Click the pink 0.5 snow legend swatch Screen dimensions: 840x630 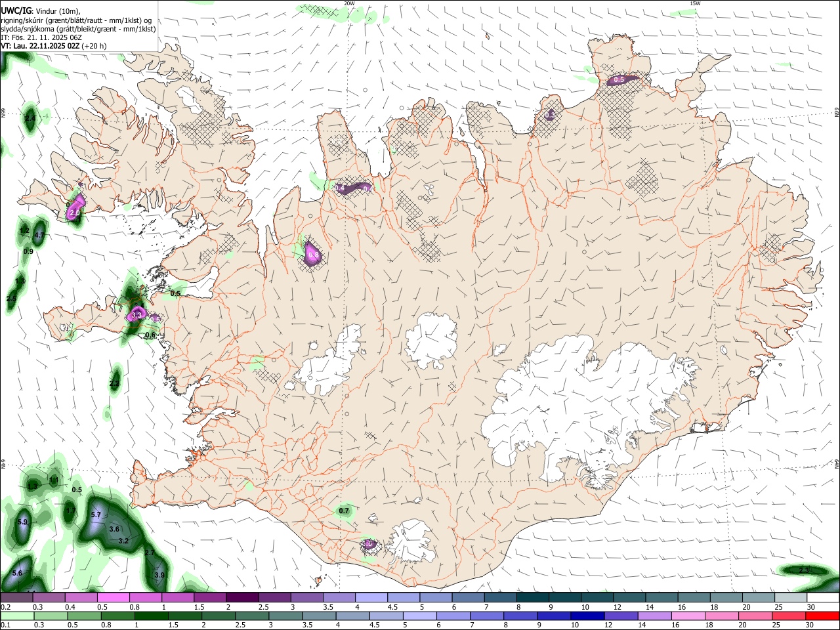click(x=113, y=598)
